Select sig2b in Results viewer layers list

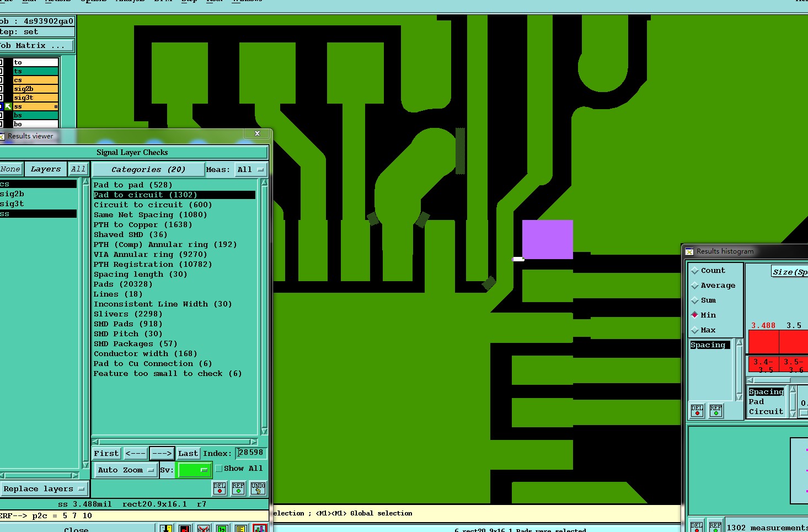click(38, 194)
